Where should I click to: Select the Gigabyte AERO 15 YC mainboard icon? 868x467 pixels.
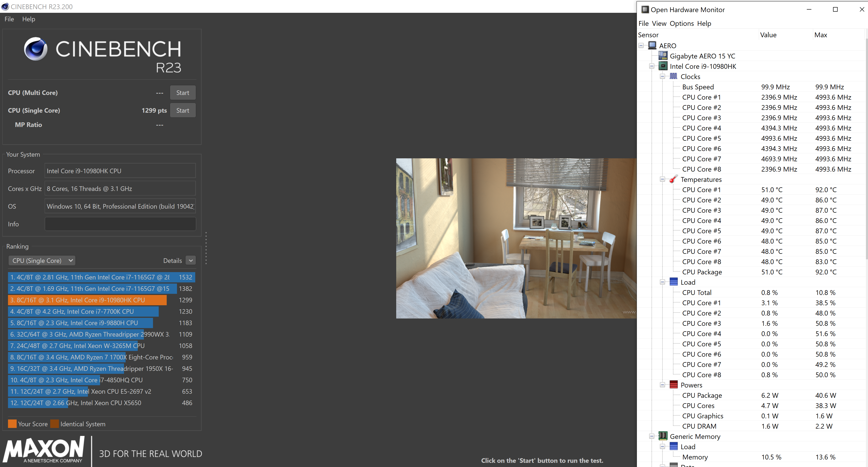[663, 56]
